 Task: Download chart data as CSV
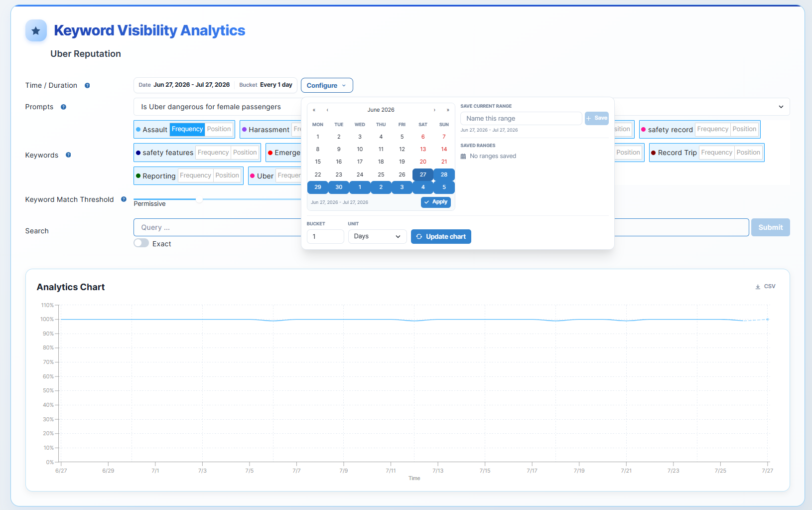[765, 287]
